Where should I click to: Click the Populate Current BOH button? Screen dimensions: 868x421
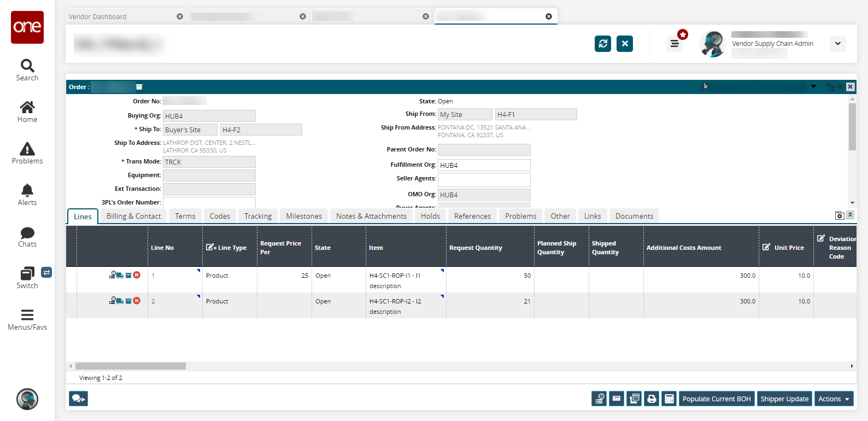[x=717, y=399]
